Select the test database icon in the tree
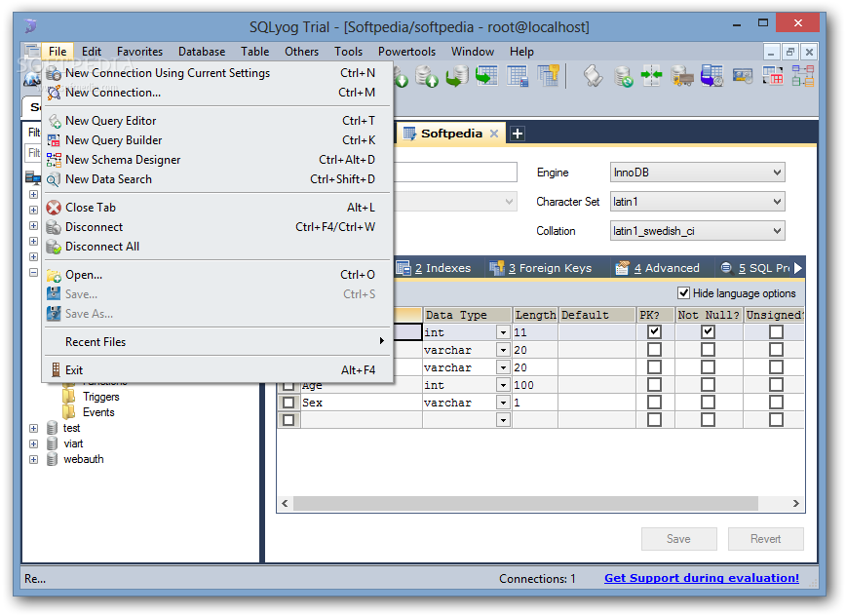 [x=52, y=428]
